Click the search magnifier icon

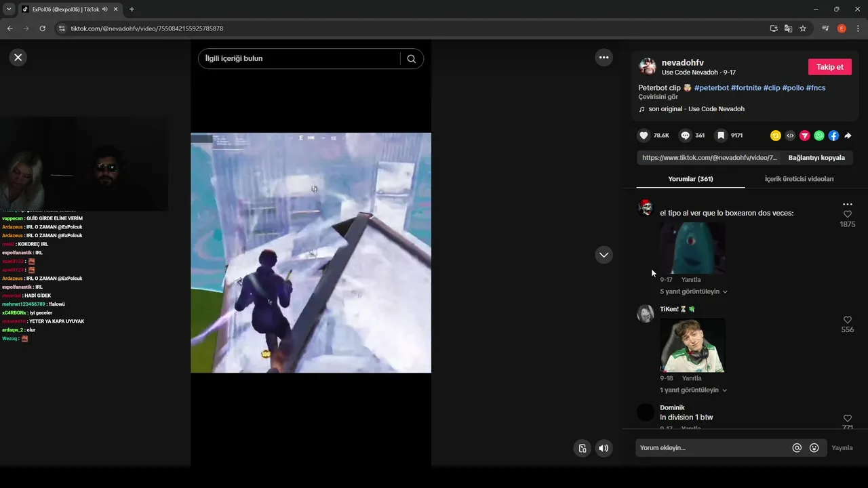tap(411, 58)
